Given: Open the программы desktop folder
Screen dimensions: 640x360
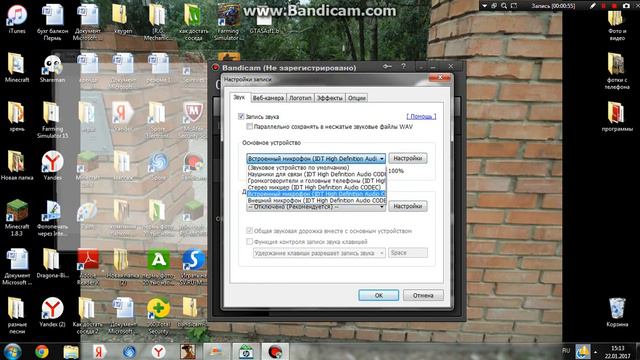Looking at the screenshot, I should click(617, 116).
